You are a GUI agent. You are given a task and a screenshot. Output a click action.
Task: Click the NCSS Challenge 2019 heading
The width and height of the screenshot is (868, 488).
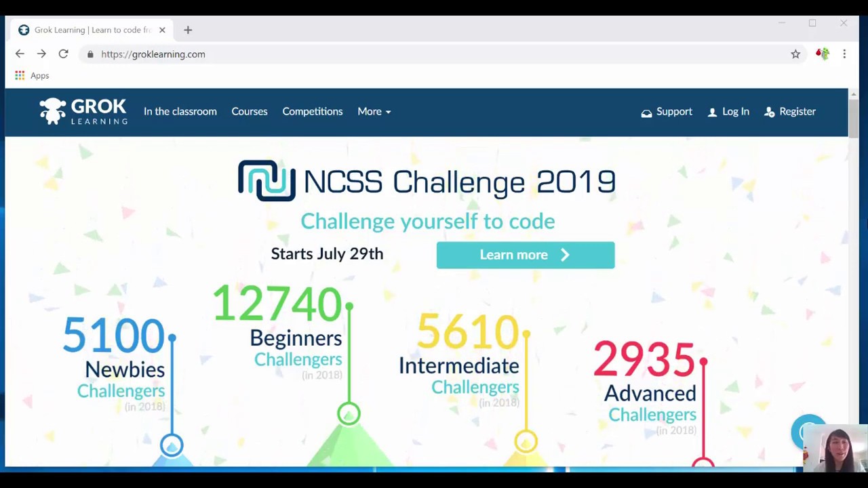pos(460,182)
